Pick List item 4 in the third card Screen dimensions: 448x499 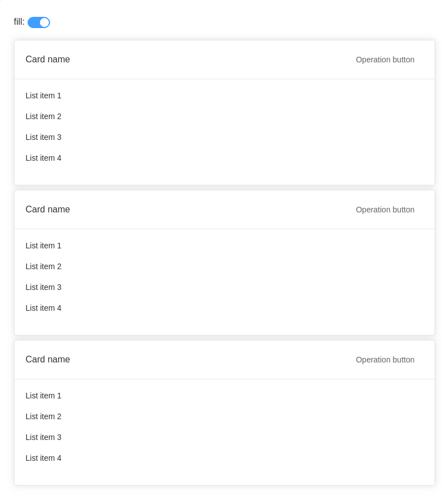[x=43, y=458]
